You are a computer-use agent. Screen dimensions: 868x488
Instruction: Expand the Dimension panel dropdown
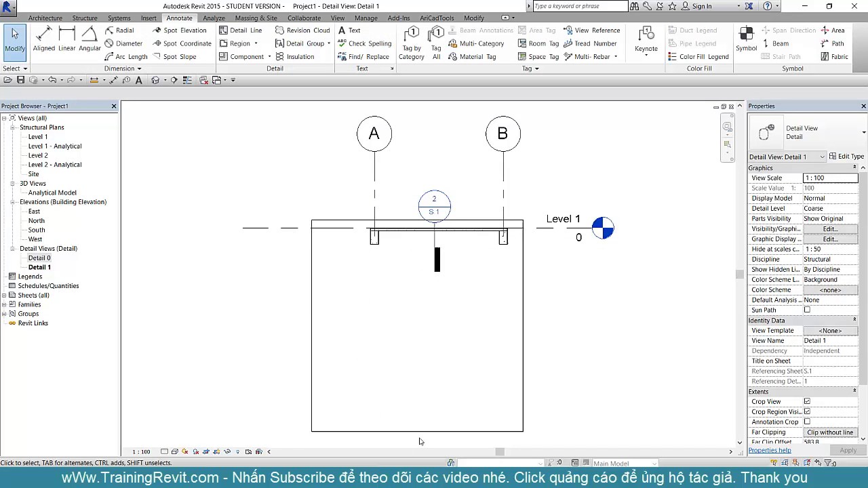click(123, 68)
